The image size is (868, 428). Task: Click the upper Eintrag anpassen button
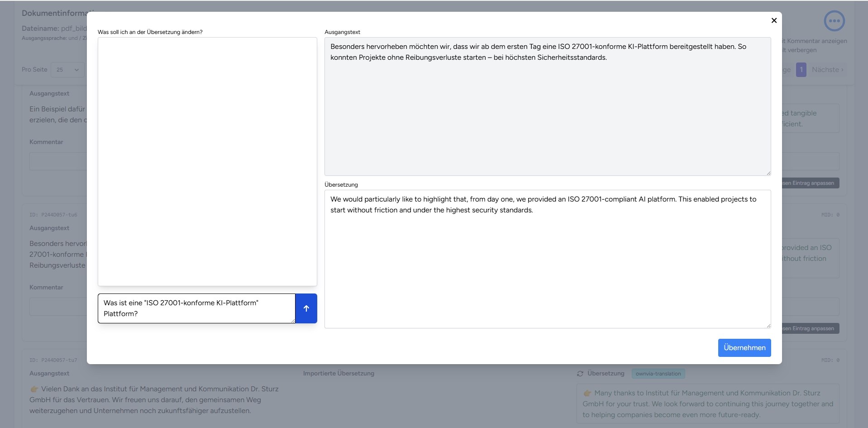(810, 183)
